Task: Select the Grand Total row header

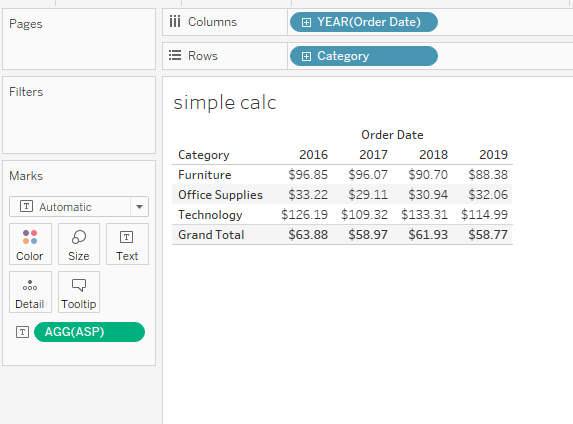Action: (x=211, y=235)
